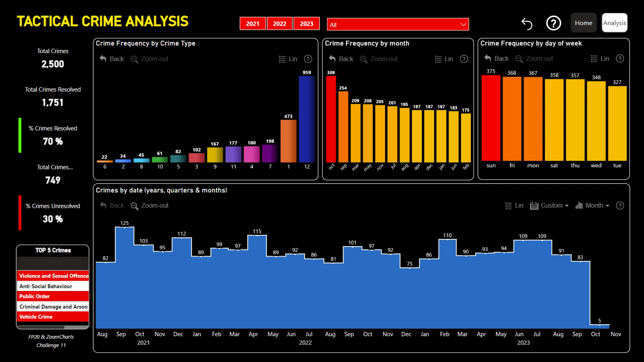Click Back icon in day of week chart
Image resolution: width=644 pixels, height=362 pixels.
pyautogui.click(x=496, y=59)
